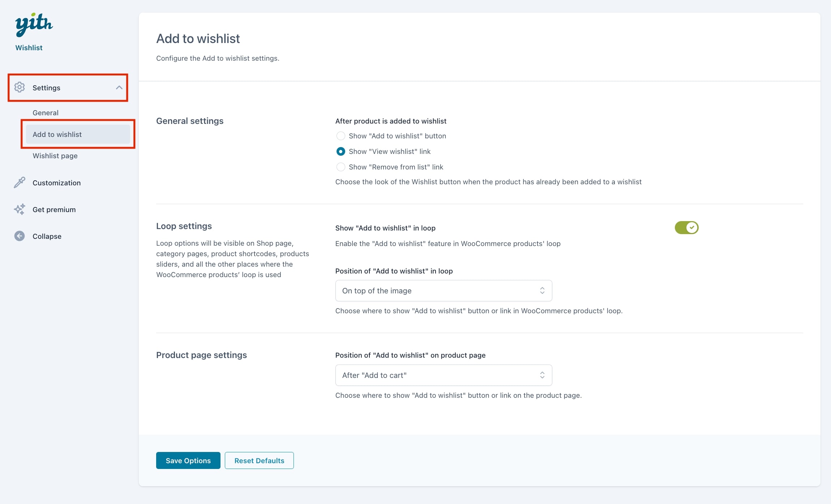Select Show "Remove from list" link radio
Viewport: 831px width, 504px height.
[340, 167]
